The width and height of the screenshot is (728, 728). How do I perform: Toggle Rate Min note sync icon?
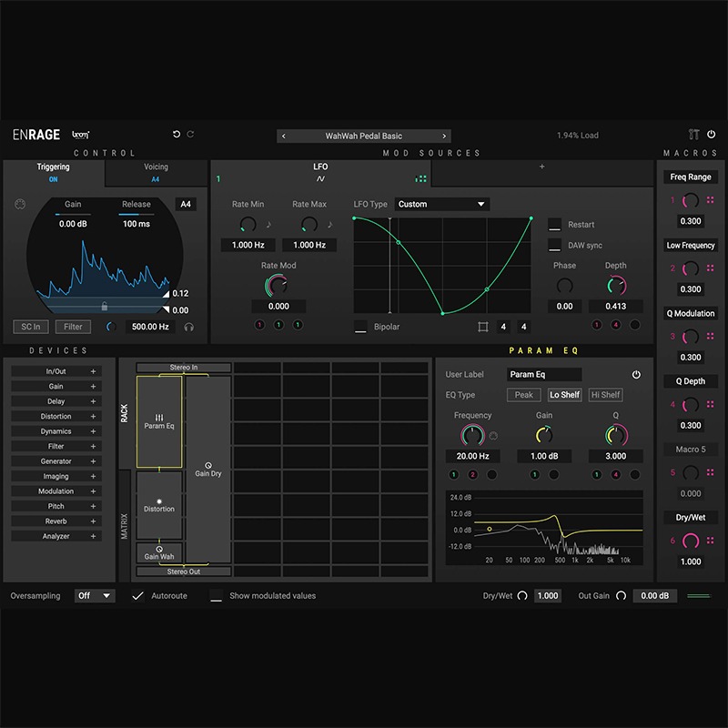(x=268, y=225)
